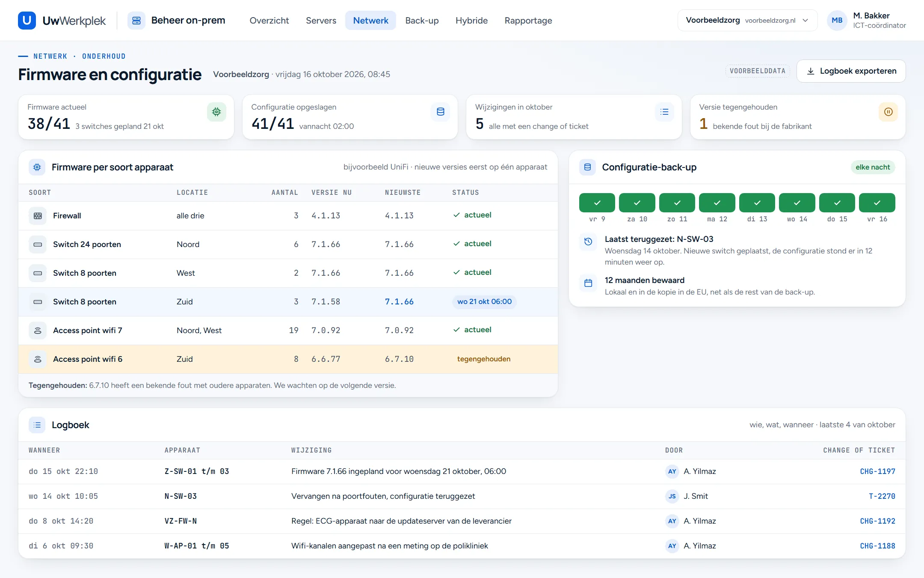Click the highlighted version 7.1.66 for Zuid
Screen dimensions: 924x578
pyautogui.click(x=399, y=302)
